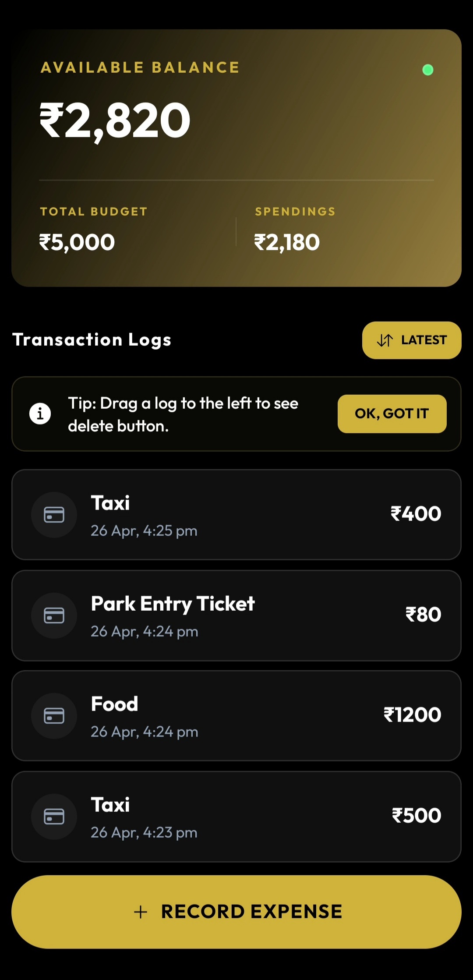
Task: Open the Taxi log from 4:25 pm
Action: (x=236, y=515)
